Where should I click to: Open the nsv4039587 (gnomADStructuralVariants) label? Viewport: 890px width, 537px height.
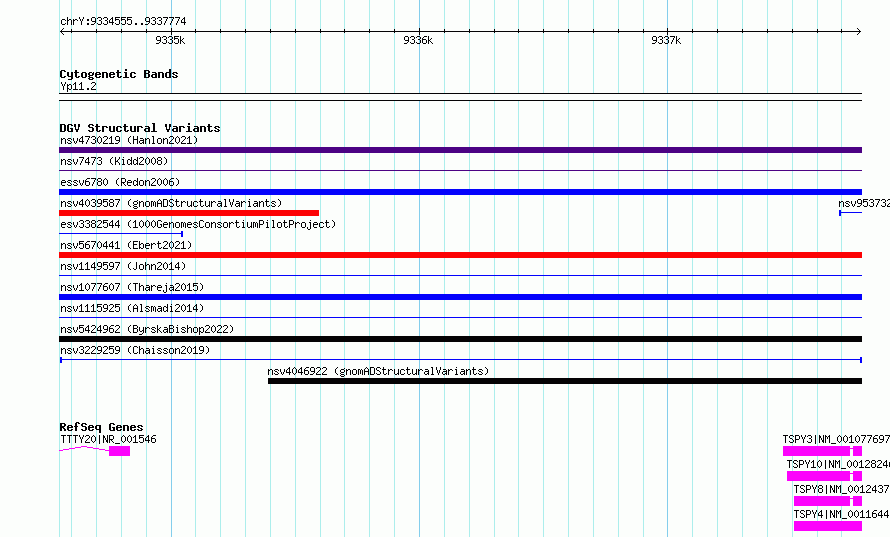click(x=171, y=203)
